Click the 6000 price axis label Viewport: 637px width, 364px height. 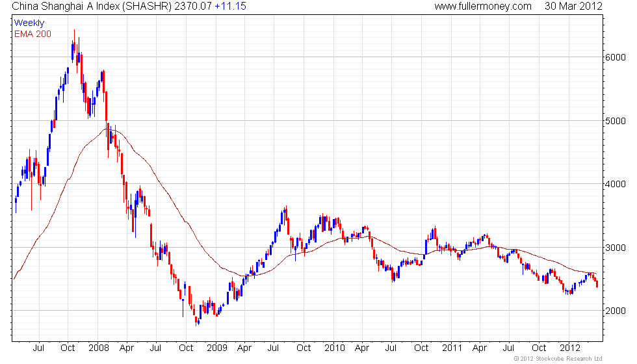[x=615, y=57]
